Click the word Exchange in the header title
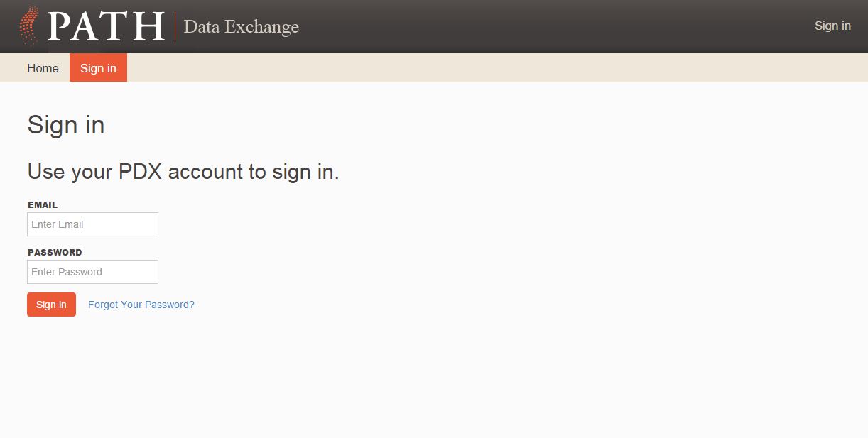The height and width of the screenshot is (438, 868). (261, 27)
